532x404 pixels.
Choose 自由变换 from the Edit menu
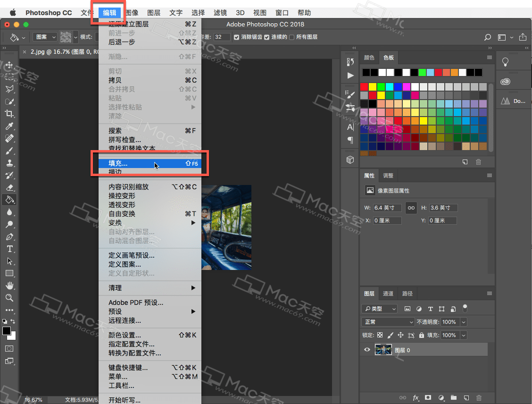pyautogui.click(x=150, y=214)
